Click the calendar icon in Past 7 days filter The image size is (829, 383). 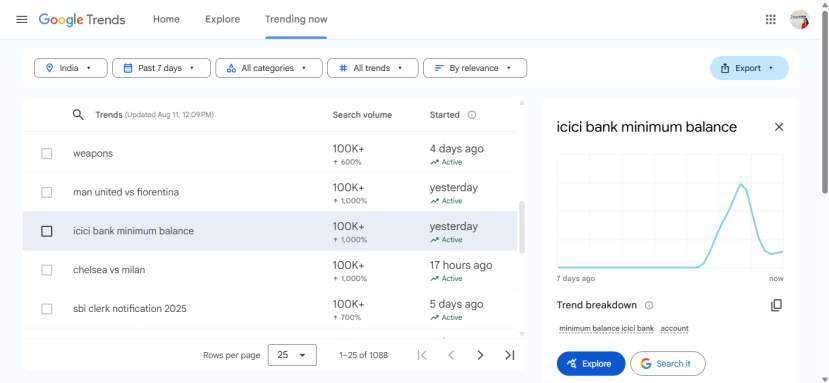pyautogui.click(x=128, y=68)
